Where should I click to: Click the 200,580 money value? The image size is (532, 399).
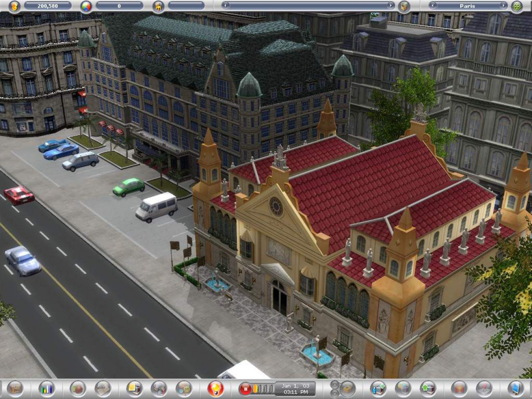click(x=48, y=6)
